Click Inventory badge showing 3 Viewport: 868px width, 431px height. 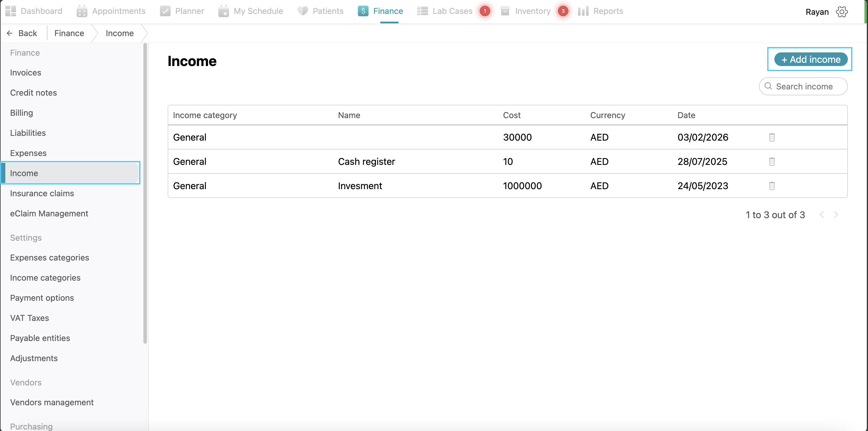(x=563, y=11)
